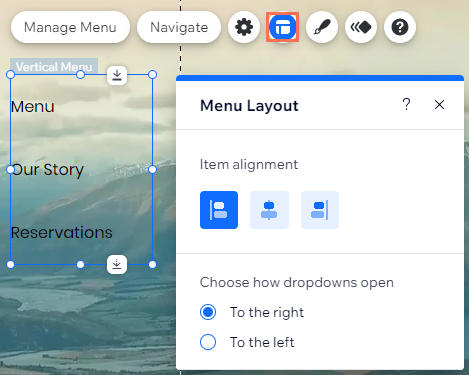469x375 pixels.
Task: Click the 'Menu' item in vertical menu
Action: click(x=33, y=107)
